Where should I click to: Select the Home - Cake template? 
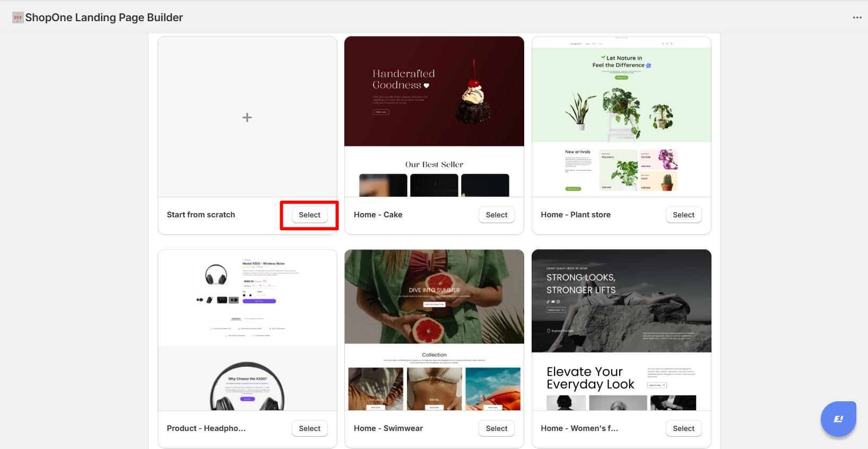[x=497, y=215]
